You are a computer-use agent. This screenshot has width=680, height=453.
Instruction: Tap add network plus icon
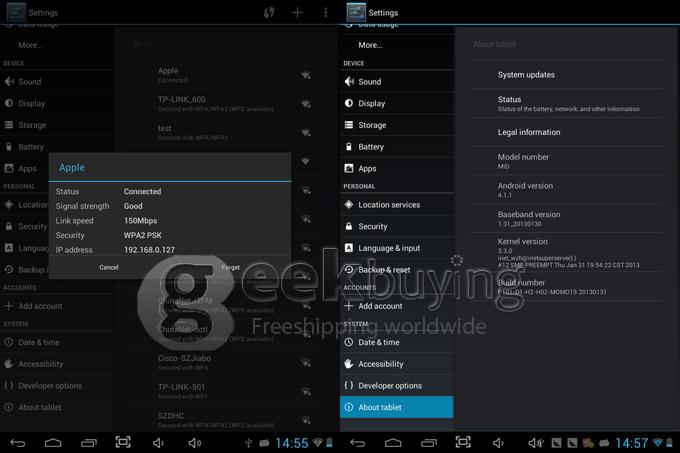click(297, 13)
